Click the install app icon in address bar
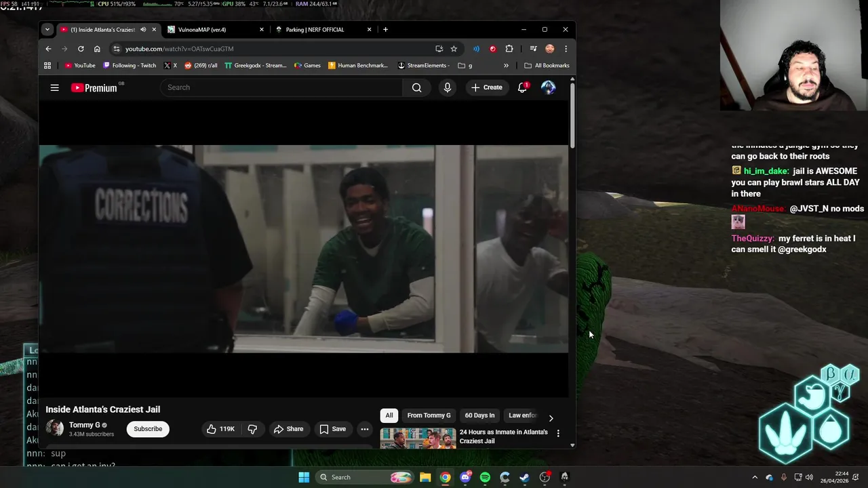This screenshot has height=488, width=868. point(439,49)
